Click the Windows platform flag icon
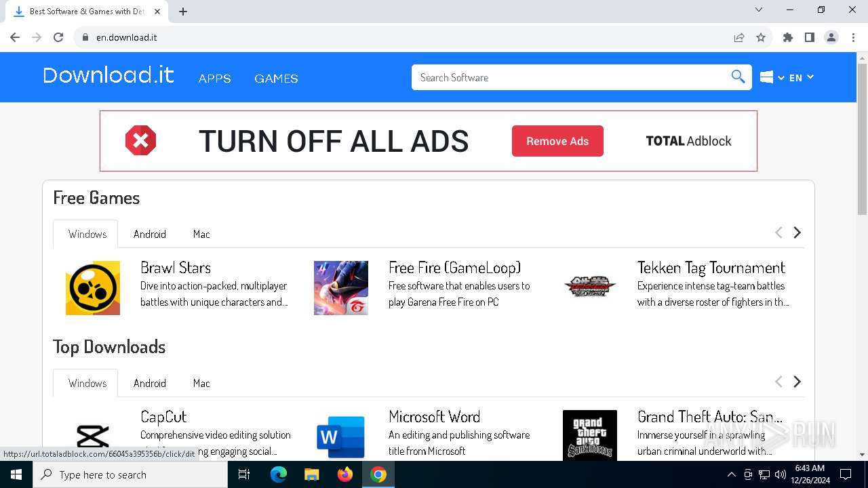Image resolution: width=868 pixels, height=488 pixels. tap(766, 77)
